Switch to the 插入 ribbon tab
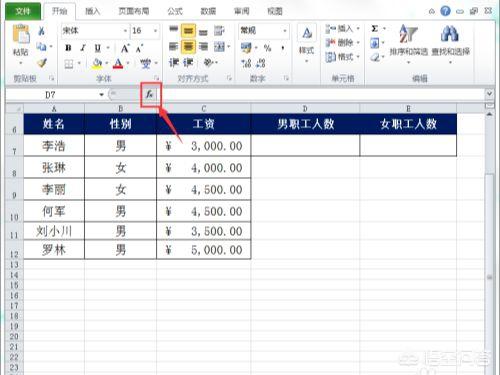Viewport: 500px width, 375px height. [93, 11]
